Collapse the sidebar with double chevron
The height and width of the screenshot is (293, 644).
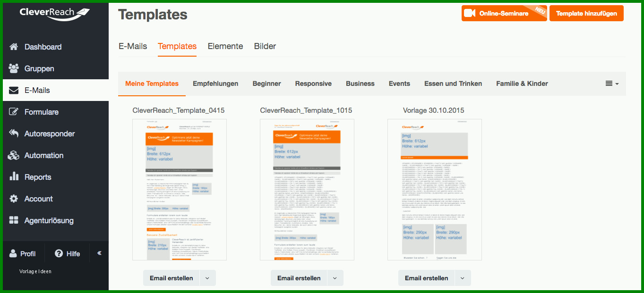click(99, 253)
